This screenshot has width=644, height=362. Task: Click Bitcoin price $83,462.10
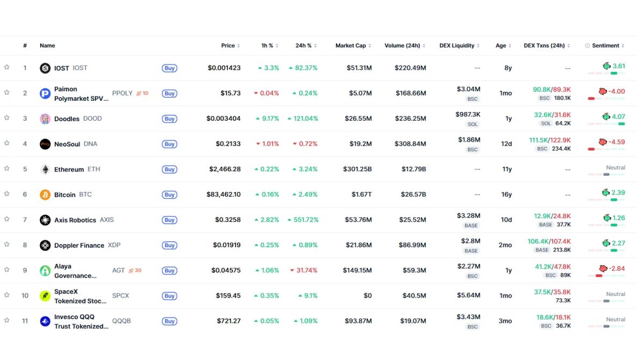tap(224, 195)
